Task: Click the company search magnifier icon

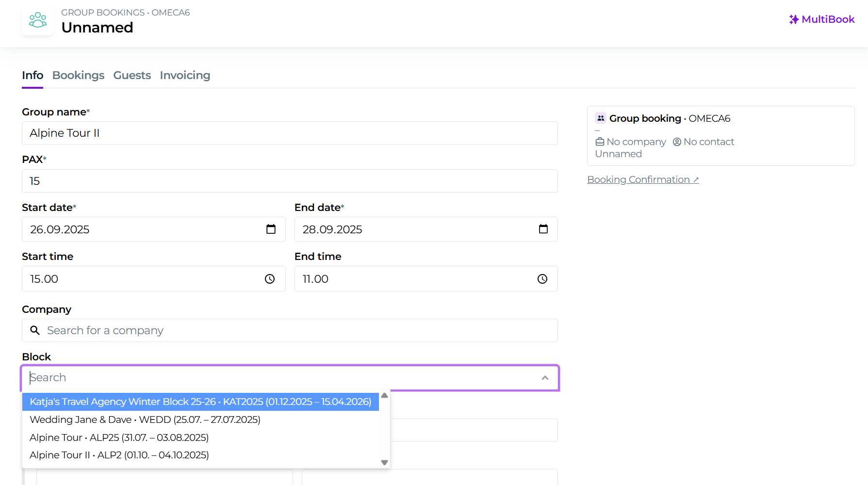Action: pos(35,330)
